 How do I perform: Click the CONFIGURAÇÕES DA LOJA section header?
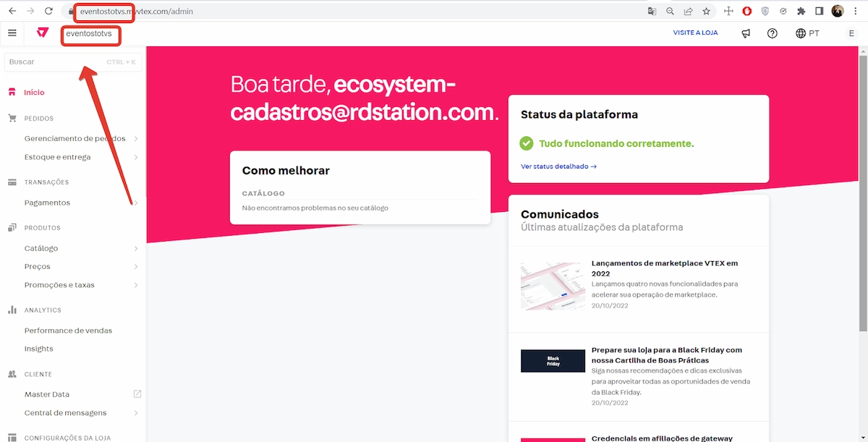tap(67, 438)
